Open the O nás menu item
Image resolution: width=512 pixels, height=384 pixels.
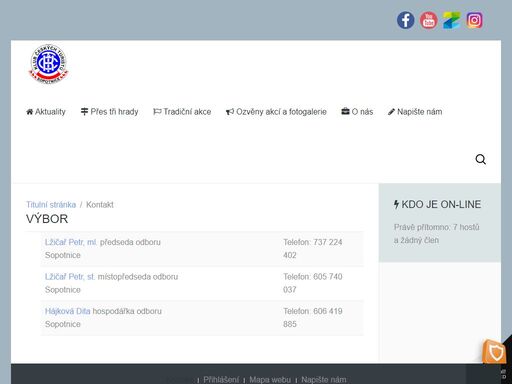(x=357, y=112)
